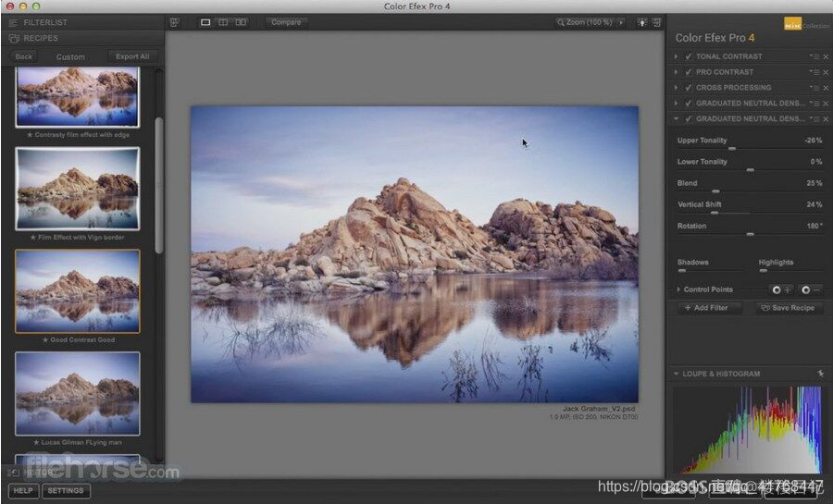Click the Export All button

click(x=132, y=56)
